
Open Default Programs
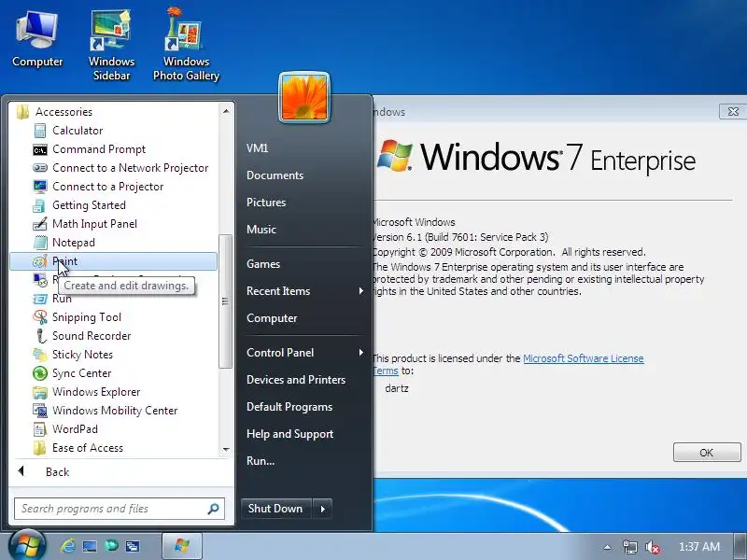tap(289, 407)
